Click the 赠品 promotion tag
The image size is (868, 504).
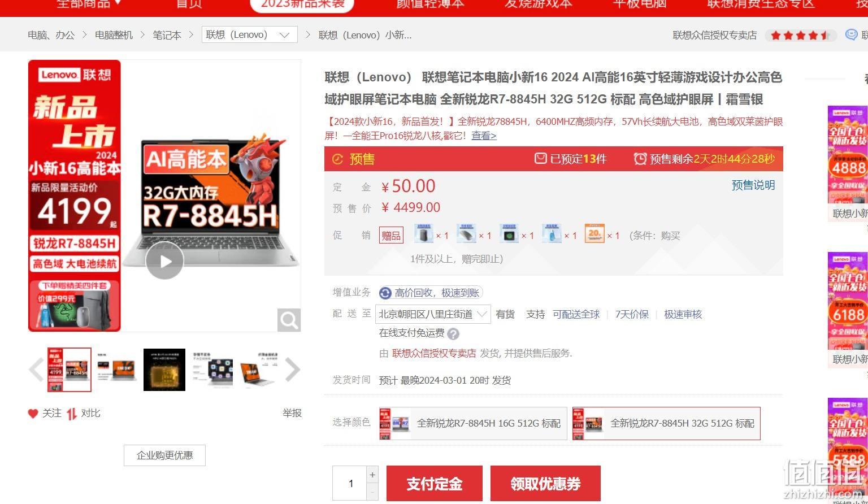(x=391, y=236)
